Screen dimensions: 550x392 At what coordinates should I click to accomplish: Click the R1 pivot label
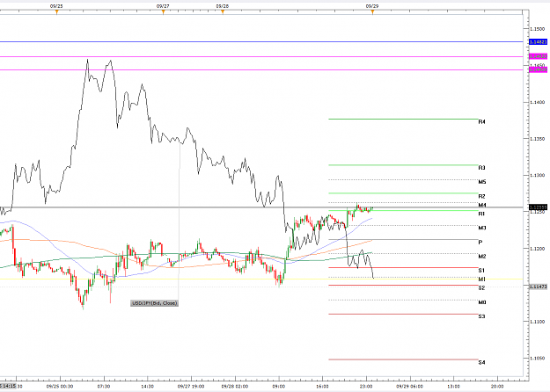click(x=481, y=214)
